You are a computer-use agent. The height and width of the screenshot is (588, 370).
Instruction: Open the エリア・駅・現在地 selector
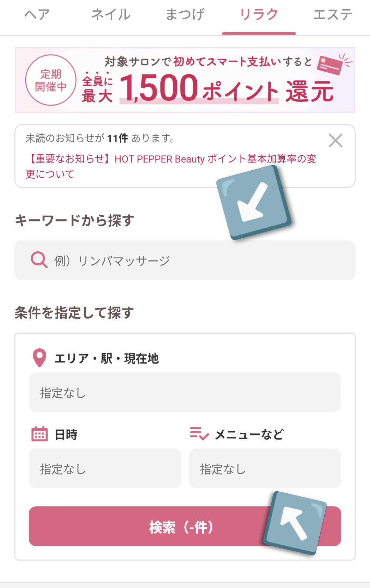pyautogui.click(x=185, y=392)
